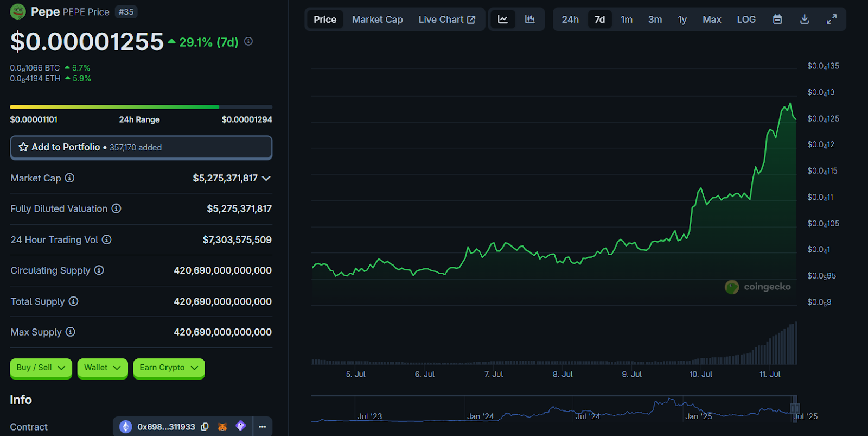Select the 24h time range

[x=570, y=20]
